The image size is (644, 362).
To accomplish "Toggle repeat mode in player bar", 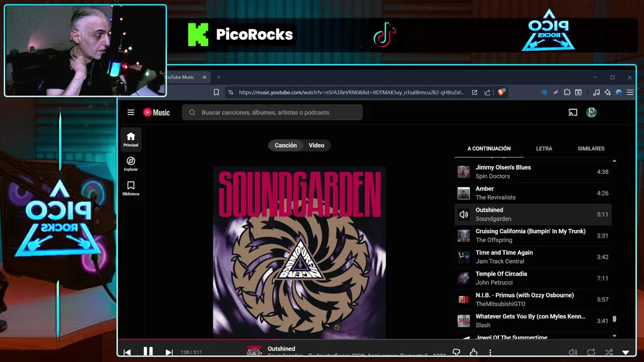I will pos(591,352).
